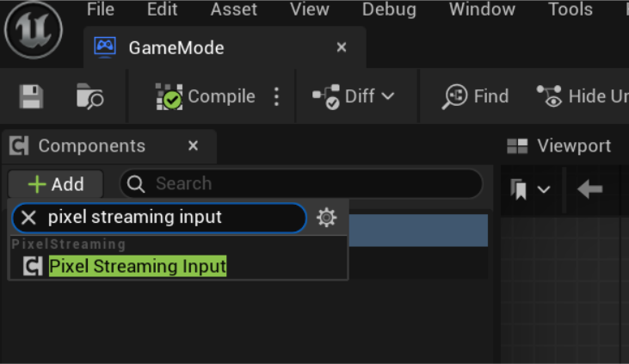
Task: Open the Compile options three-dot menu
Action: coord(276,96)
